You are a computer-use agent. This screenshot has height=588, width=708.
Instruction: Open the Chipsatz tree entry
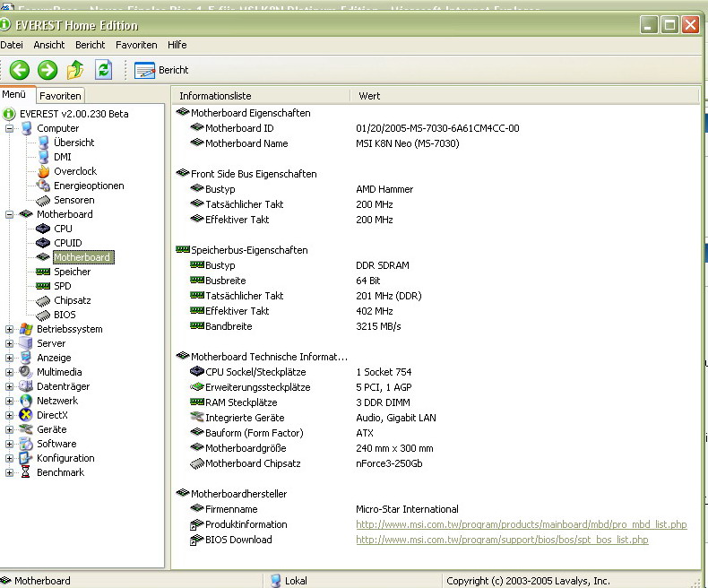73,301
